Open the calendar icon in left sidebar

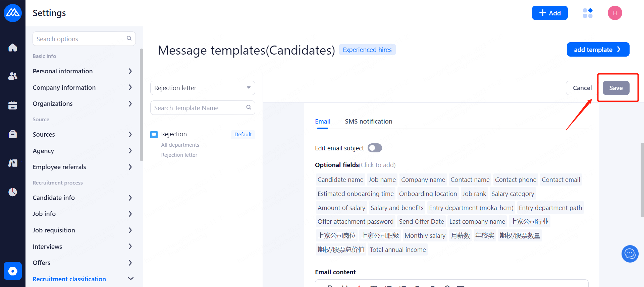13,105
